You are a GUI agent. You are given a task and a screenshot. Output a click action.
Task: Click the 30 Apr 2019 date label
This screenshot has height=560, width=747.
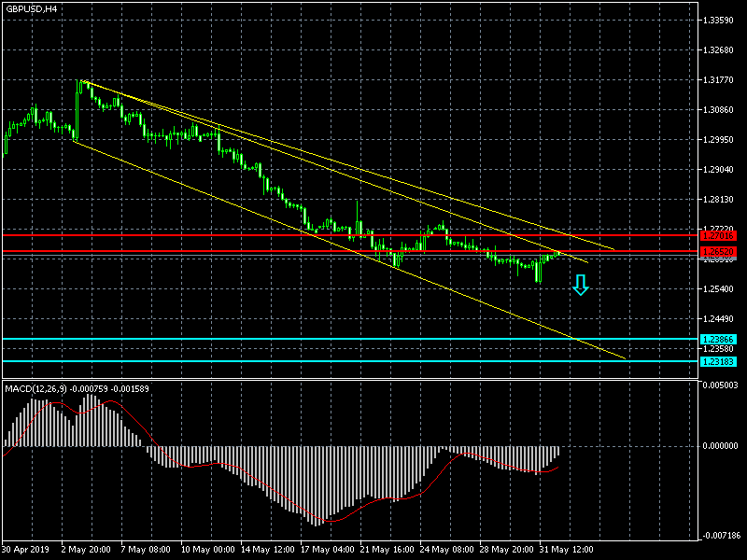(26, 550)
